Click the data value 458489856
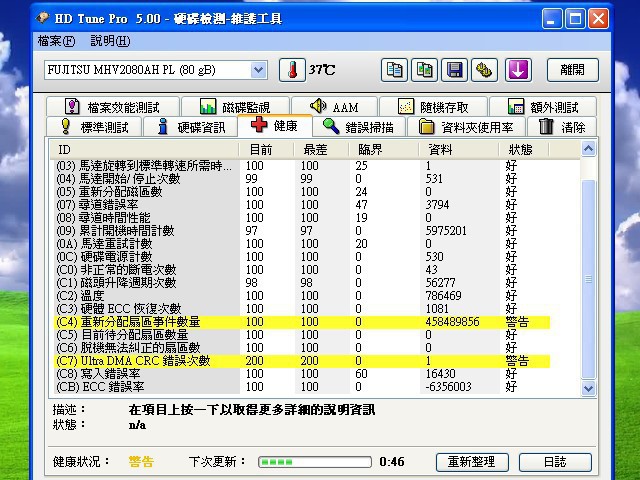Screen dimensions: 640x480 point(452,322)
